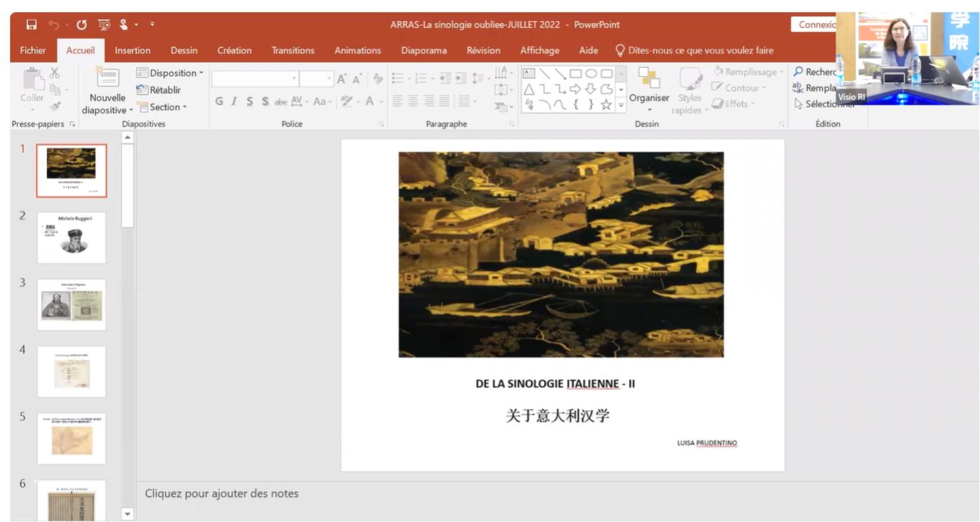The image size is (980, 522).
Task: Open the font name combo box
Action: pyautogui.click(x=254, y=78)
